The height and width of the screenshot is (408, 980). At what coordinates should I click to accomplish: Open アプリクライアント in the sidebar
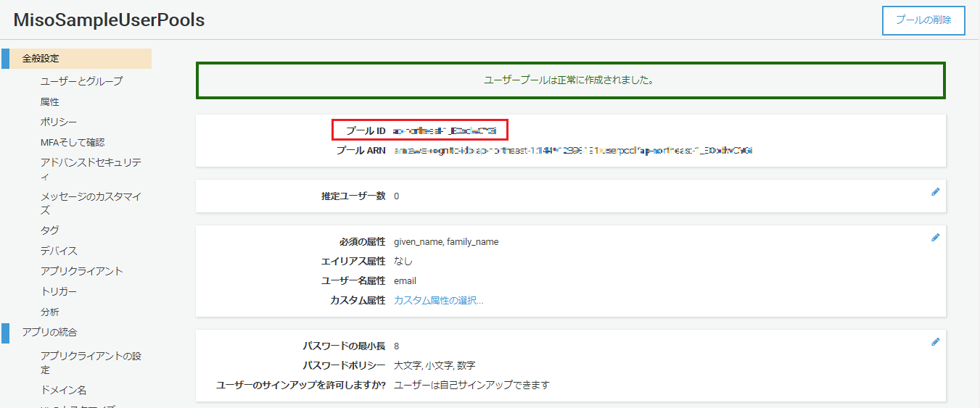[82, 271]
